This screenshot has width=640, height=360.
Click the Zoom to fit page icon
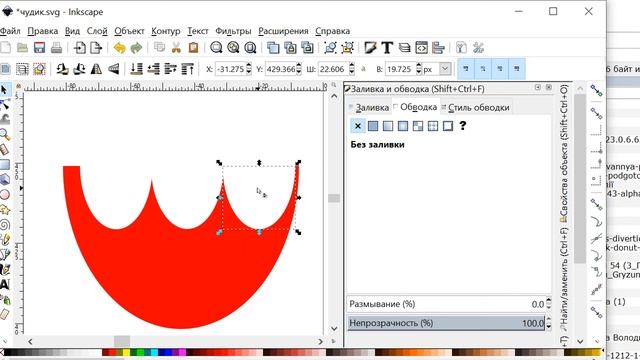(x=250, y=48)
